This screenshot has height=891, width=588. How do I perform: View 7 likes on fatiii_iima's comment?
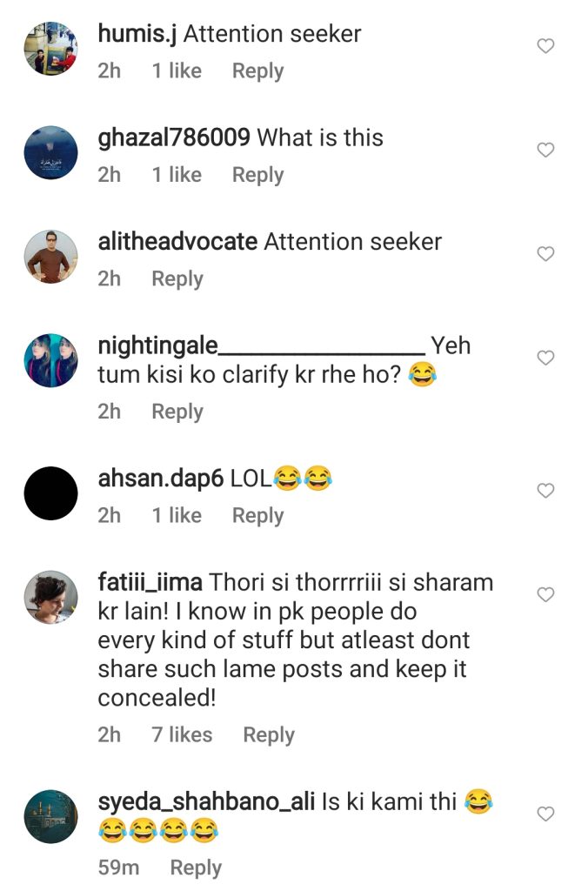(182, 735)
